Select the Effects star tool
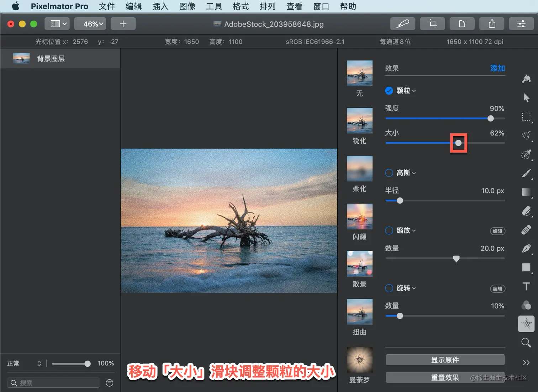This screenshot has height=392, width=538. coord(526,324)
